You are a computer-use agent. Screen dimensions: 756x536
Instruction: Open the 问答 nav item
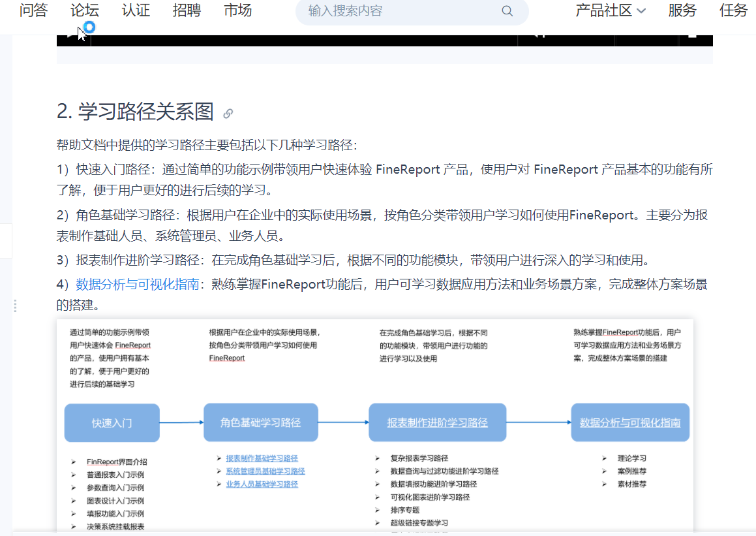[34, 10]
